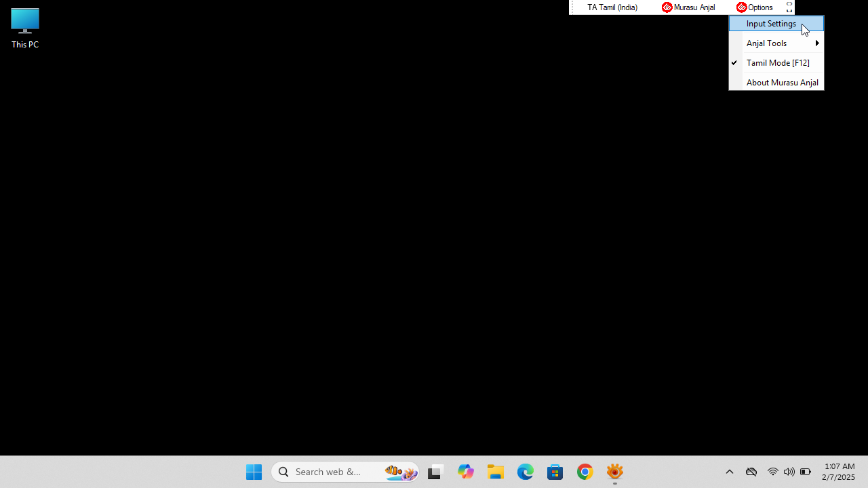Launch Google Chrome from the taskbar
Screen dimensions: 868x488
585,472
